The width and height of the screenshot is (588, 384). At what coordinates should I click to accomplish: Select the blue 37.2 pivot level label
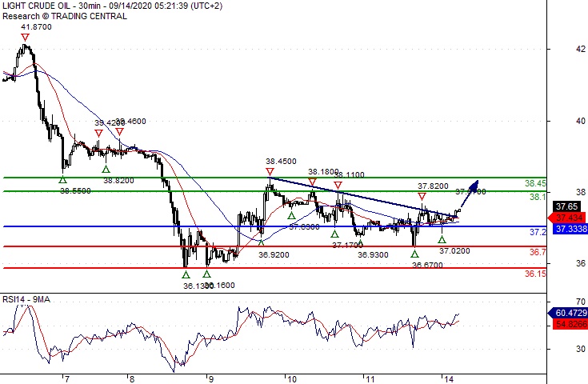click(x=538, y=232)
